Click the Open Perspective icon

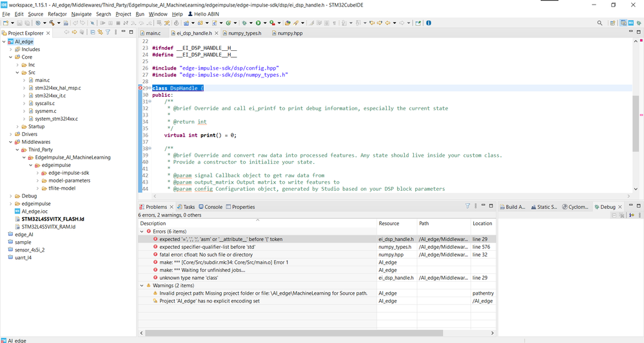tap(612, 23)
